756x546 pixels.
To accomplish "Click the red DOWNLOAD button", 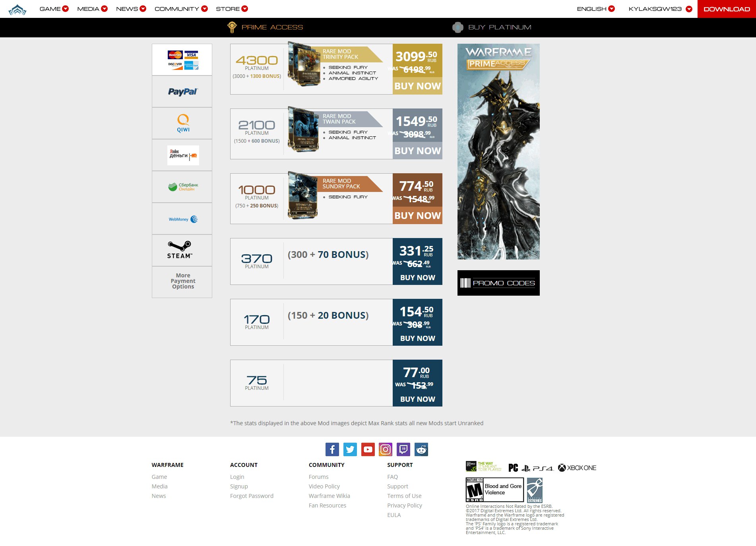I will coord(727,9).
